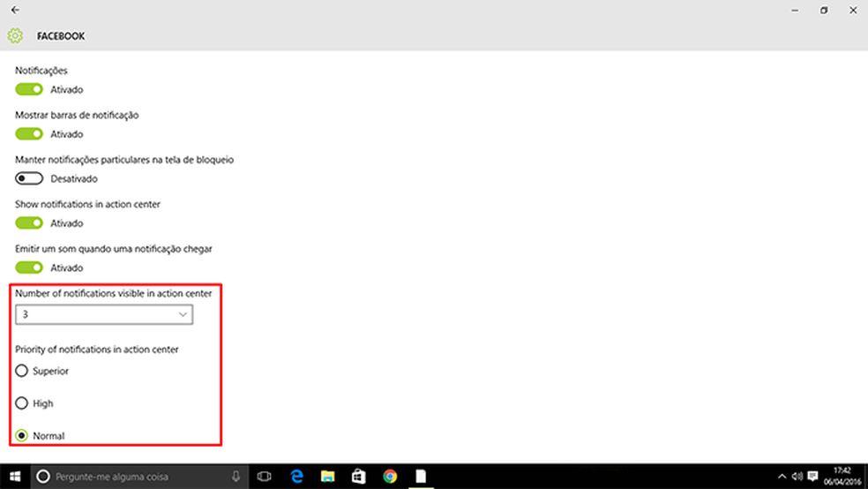Close the settings window
Viewport: 868px width, 489px height.
click(x=853, y=10)
